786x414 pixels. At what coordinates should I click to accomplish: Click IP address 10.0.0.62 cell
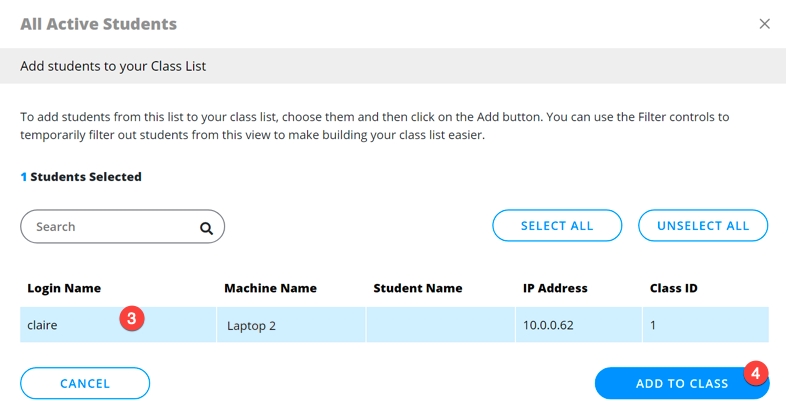pyautogui.click(x=548, y=325)
